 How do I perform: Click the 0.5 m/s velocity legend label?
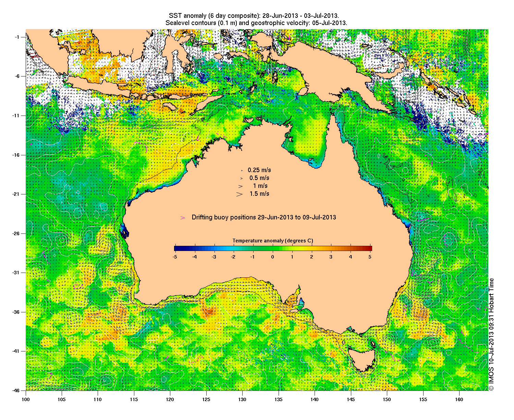click(x=259, y=178)
